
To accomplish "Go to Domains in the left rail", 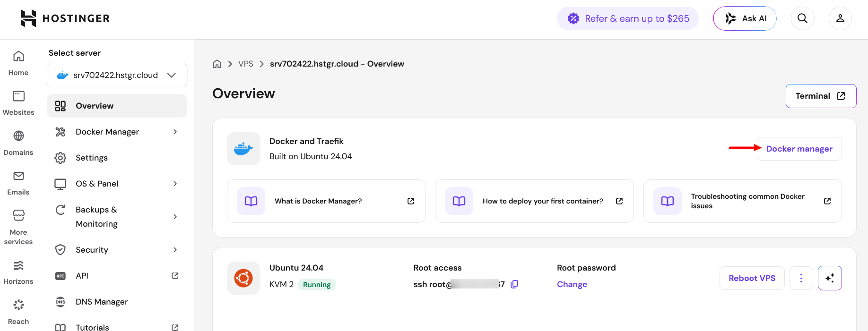I will coord(18,143).
